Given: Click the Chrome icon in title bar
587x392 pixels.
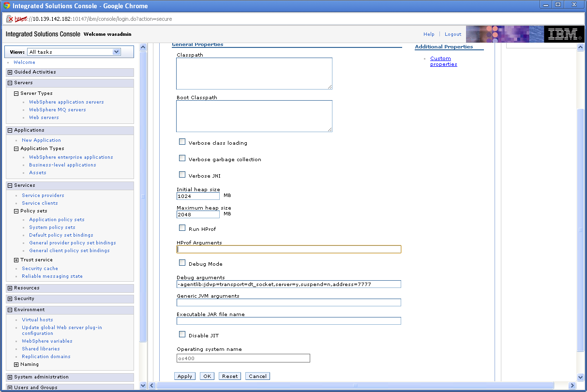Looking at the screenshot, I should [7, 6].
